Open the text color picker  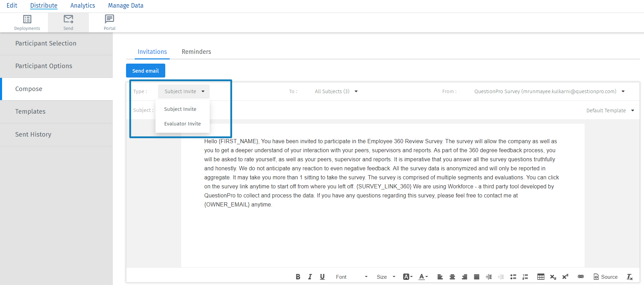point(423,277)
